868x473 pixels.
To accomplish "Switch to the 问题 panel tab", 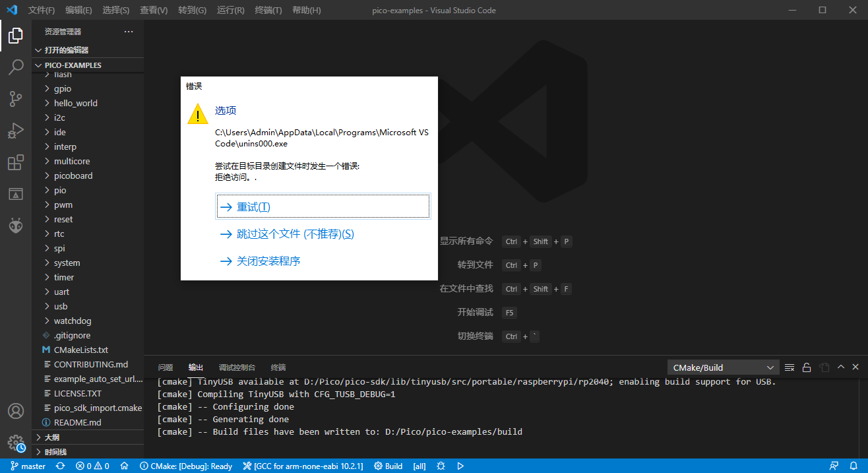I will [x=166, y=367].
